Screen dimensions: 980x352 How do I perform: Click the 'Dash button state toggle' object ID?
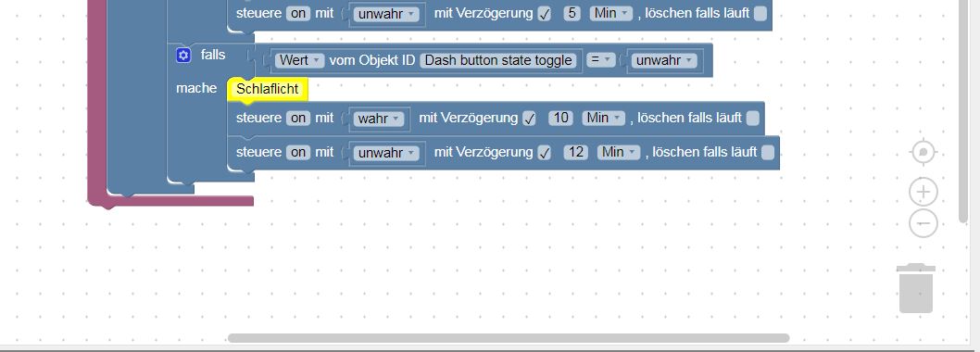click(x=498, y=60)
